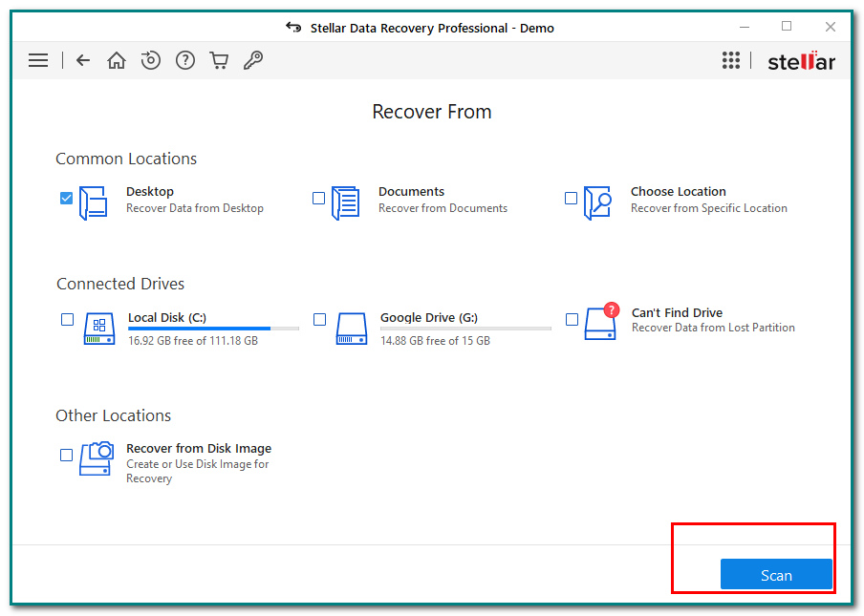Click the Desktop label

tap(150, 192)
